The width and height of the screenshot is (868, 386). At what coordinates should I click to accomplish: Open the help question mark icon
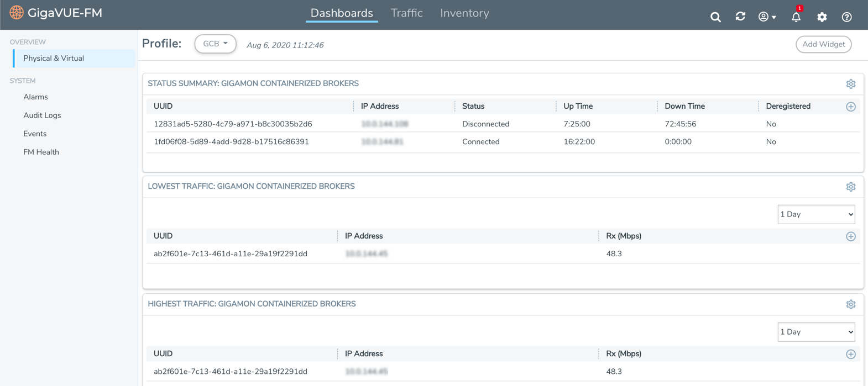[846, 17]
